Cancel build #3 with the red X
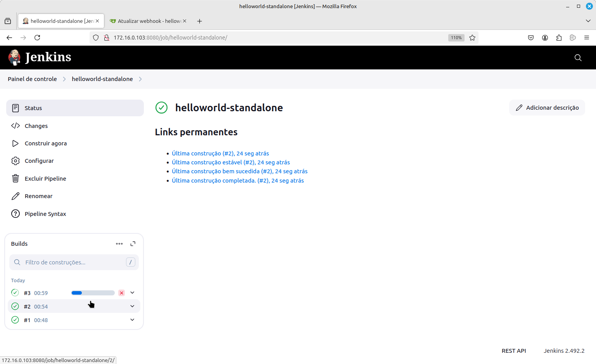 point(122,293)
